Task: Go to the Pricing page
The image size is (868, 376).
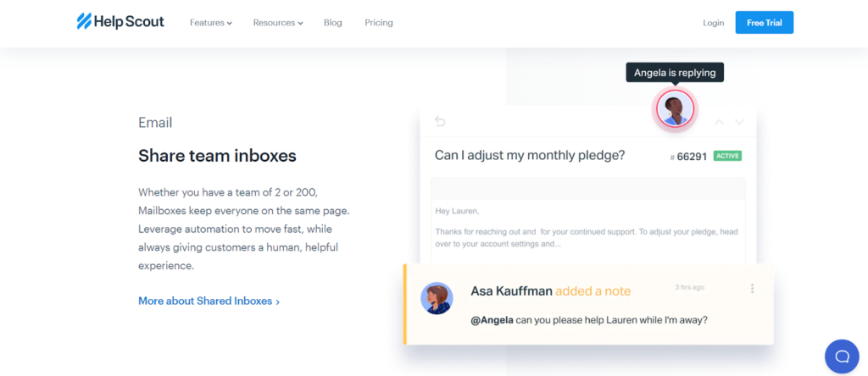Action: (x=379, y=23)
